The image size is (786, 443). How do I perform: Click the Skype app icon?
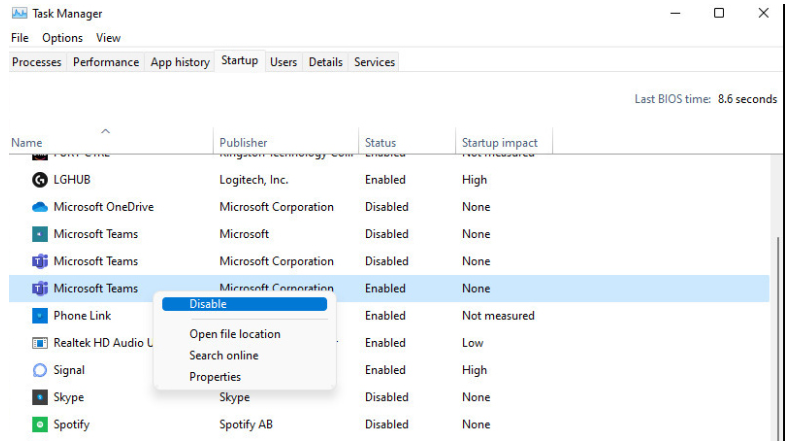40,397
